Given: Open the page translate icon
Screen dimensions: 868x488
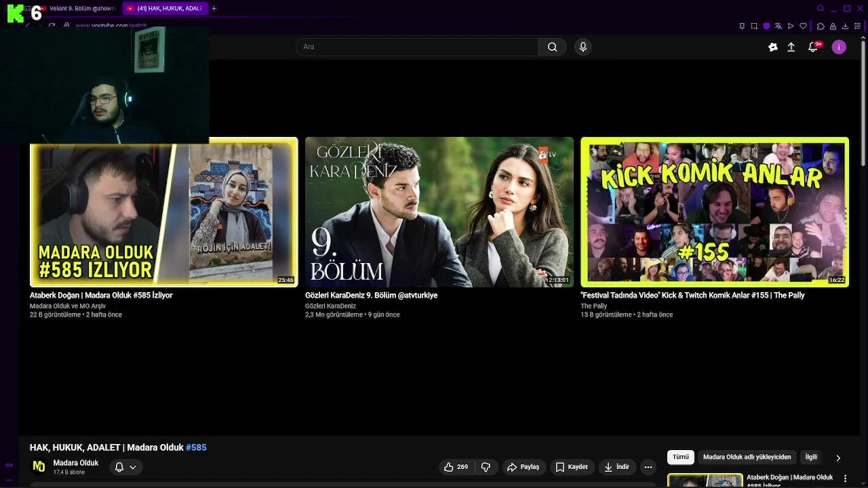Looking at the screenshot, I should (778, 26).
